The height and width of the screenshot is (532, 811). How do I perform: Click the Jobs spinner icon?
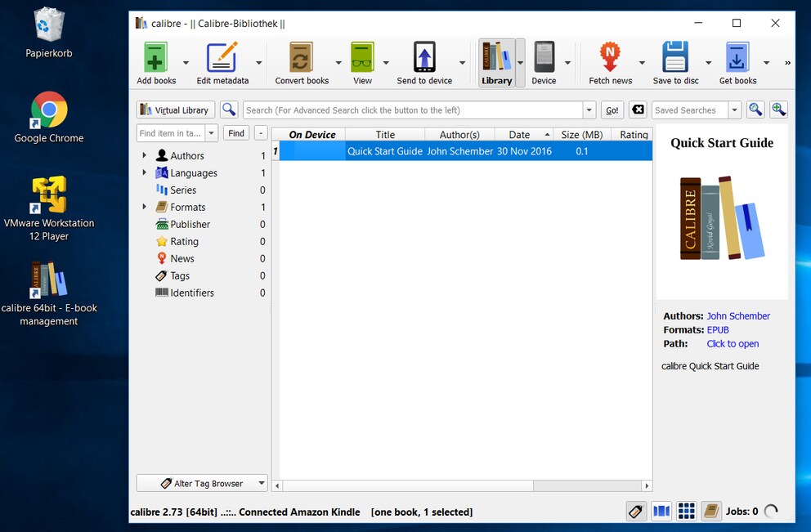pos(771,512)
